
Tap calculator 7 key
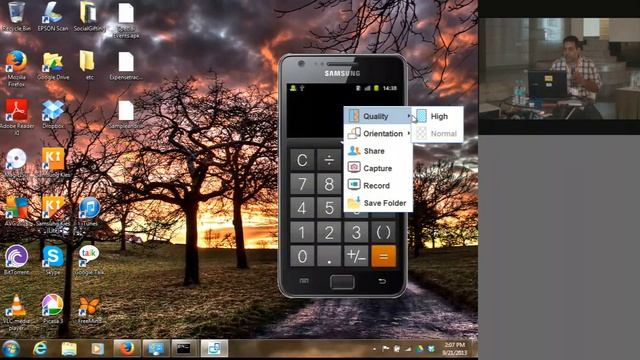pyautogui.click(x=302, y=184)
